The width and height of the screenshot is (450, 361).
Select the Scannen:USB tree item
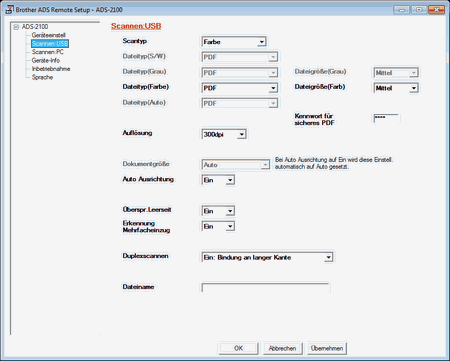tap(50, 44)
